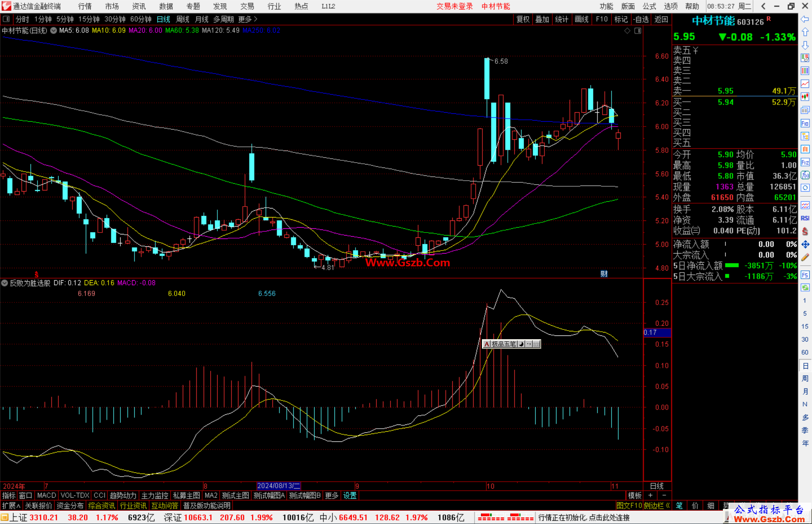The width and height of the screenshot is (812, 524).
Task: Select the pencil drawing tool icon
Action: 805,257
